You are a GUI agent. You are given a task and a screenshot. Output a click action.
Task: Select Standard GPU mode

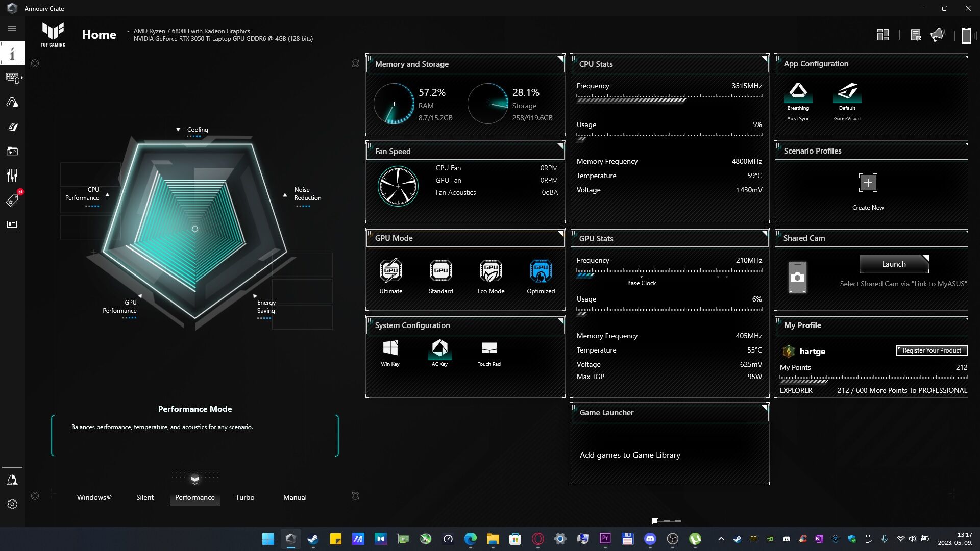[441, 277]
